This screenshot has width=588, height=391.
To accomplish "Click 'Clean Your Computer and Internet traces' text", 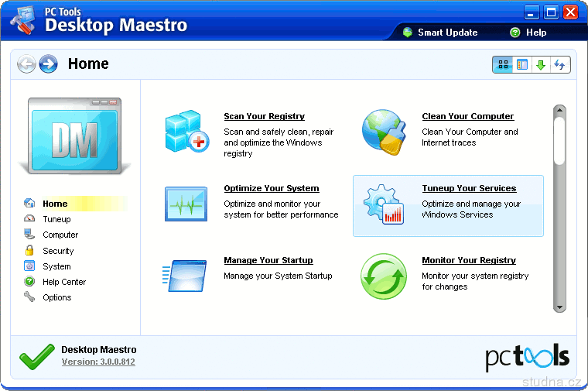I will 470,137.
